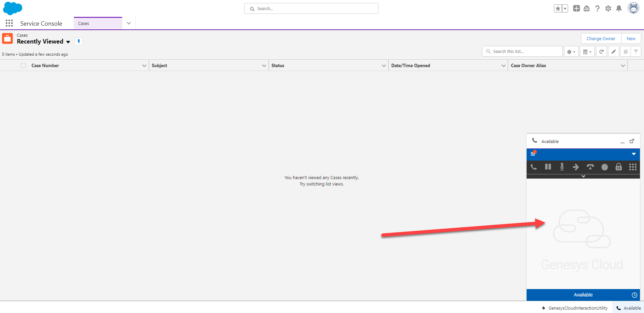Click the New case button
Screen dimensions: 644x313
point(631,38)
